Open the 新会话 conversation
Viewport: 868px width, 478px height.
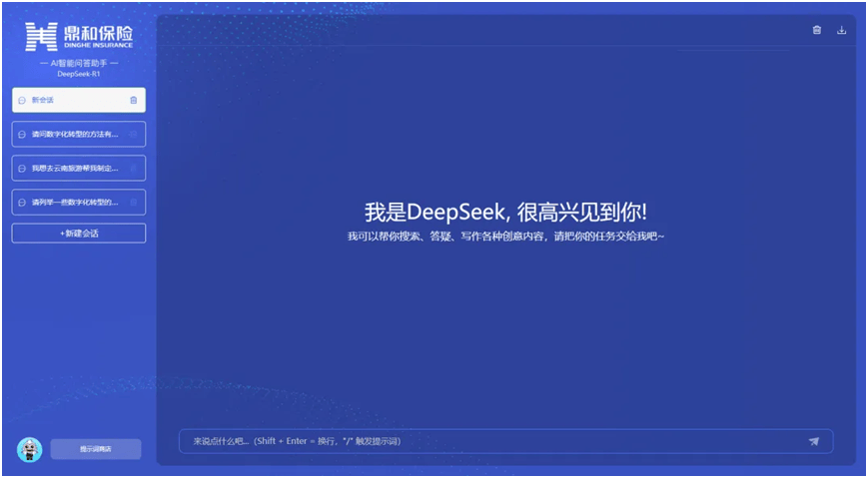click(79, 100)
